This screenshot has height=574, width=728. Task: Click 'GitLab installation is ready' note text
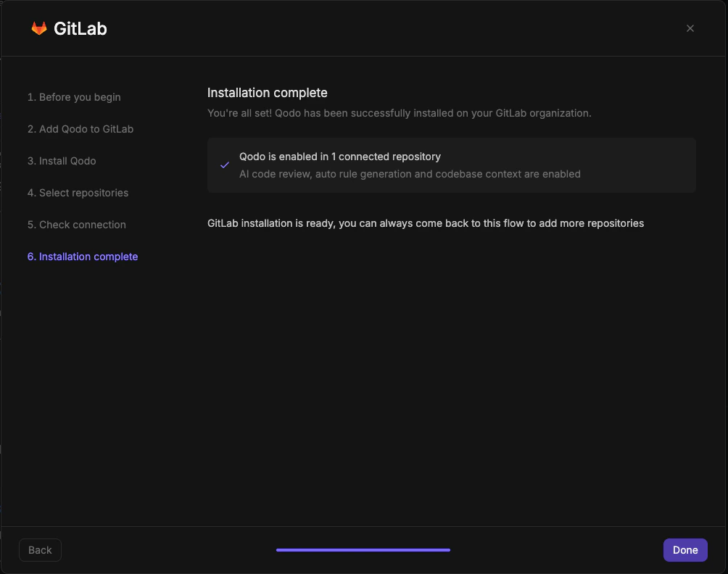coord(426,223)
